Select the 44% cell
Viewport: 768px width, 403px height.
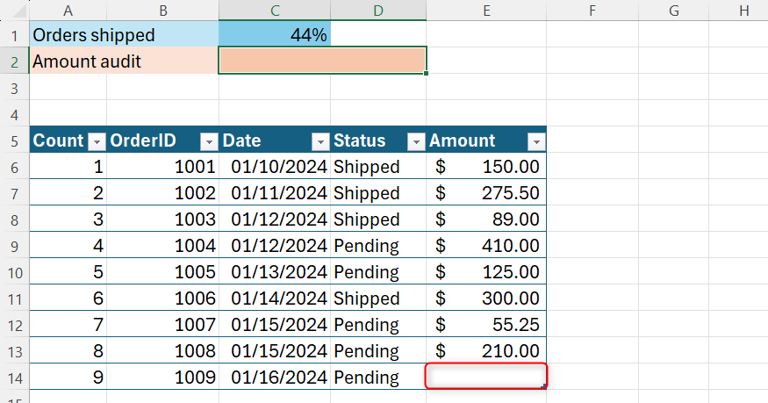(275, 34)
